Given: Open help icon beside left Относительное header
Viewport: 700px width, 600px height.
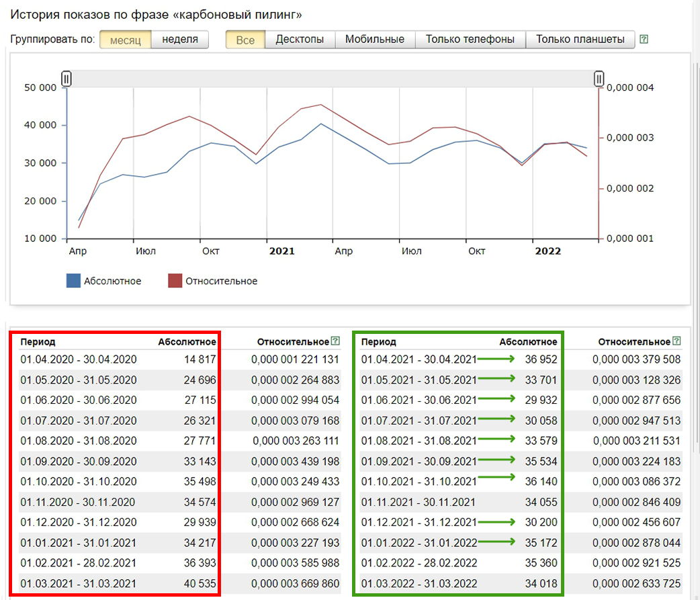Looking at the screenshot, I should 336,341.
